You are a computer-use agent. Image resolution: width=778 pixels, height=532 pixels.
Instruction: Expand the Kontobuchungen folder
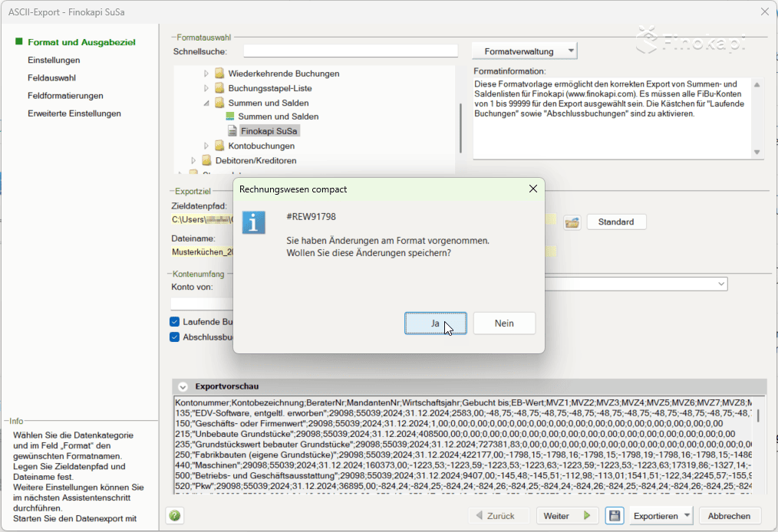pos(206,146)
